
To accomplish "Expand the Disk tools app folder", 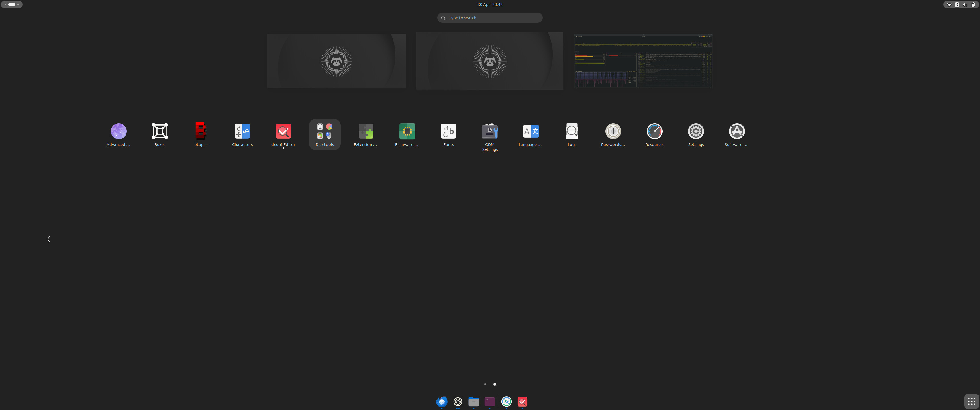I will 324,135.
